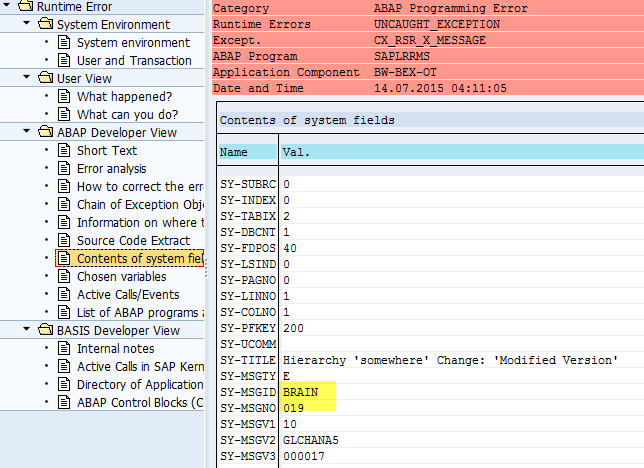Collapse the System Environment folder
The image size is (644, 468).
[x=27, y=23]
